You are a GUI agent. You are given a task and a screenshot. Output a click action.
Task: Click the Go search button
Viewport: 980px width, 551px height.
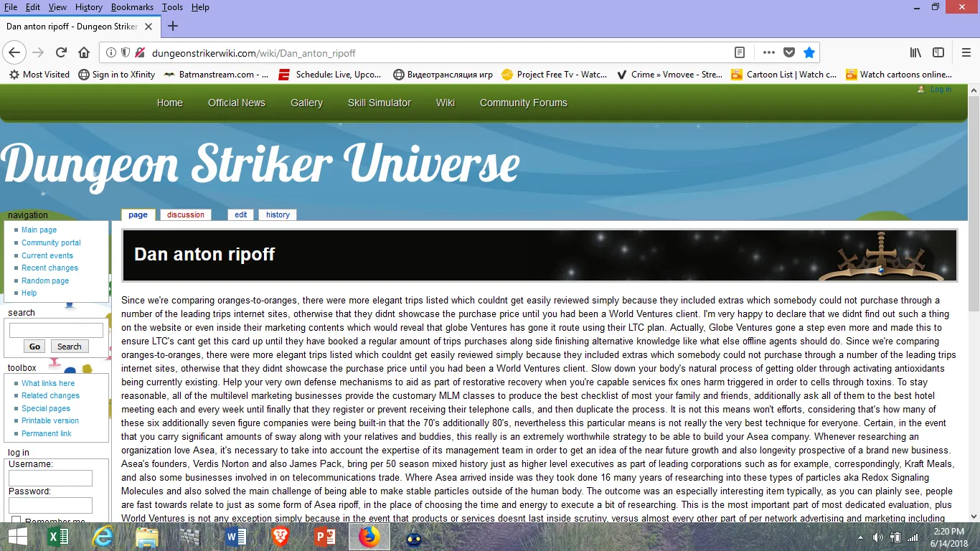pos(34,347)
